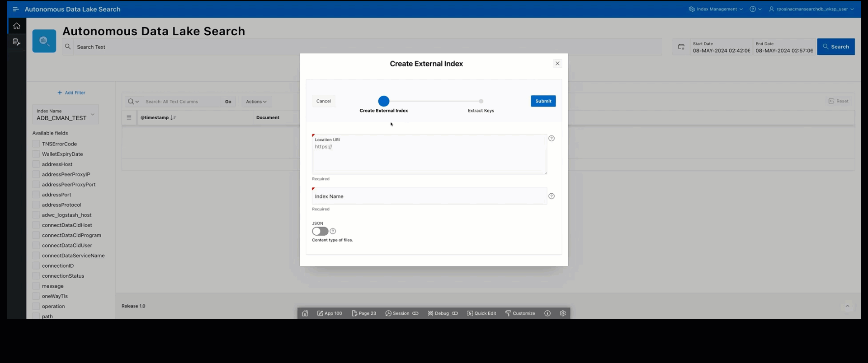The height and width of the screenshot is (363, 868).
Task: Open the Index Name ADB_CMAN_TEST dropdown
Action: [x=66, y=115]
